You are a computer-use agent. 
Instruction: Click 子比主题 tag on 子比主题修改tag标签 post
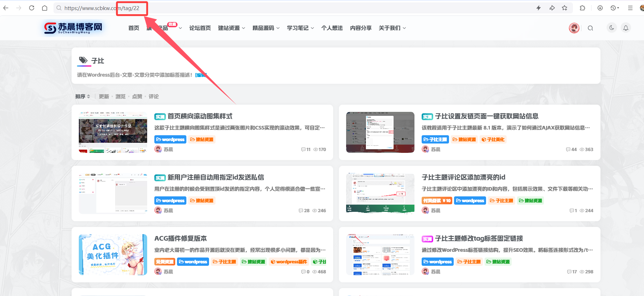[x=469, y=261]
